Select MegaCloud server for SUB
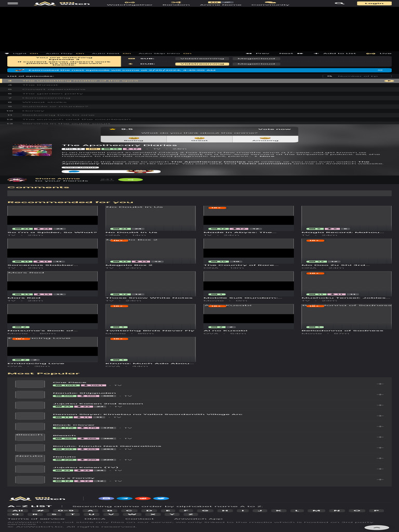The width and height of the screenshot is (399, 532). [257, 58]
